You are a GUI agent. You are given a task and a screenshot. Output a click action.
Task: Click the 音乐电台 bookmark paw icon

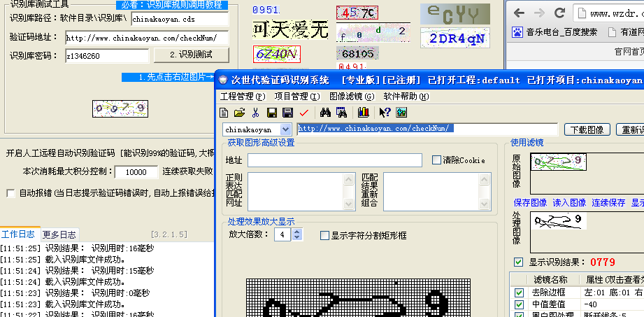click(x=517, y=31)
